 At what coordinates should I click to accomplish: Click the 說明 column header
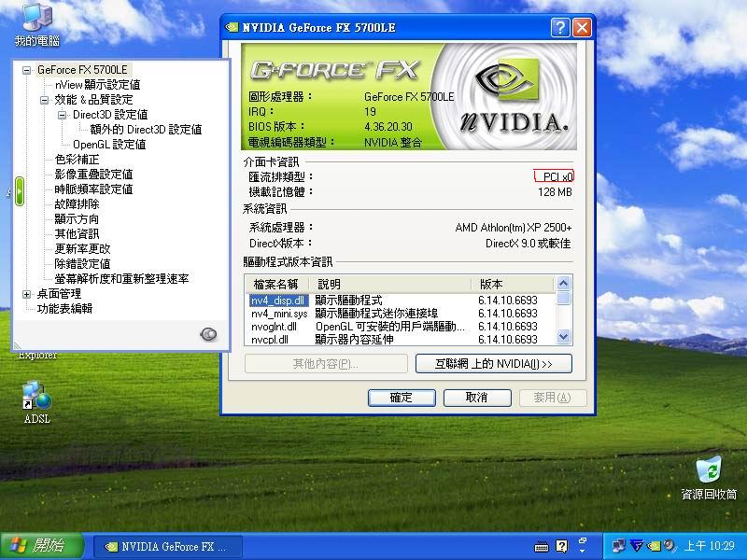click(x=390, y=285)
